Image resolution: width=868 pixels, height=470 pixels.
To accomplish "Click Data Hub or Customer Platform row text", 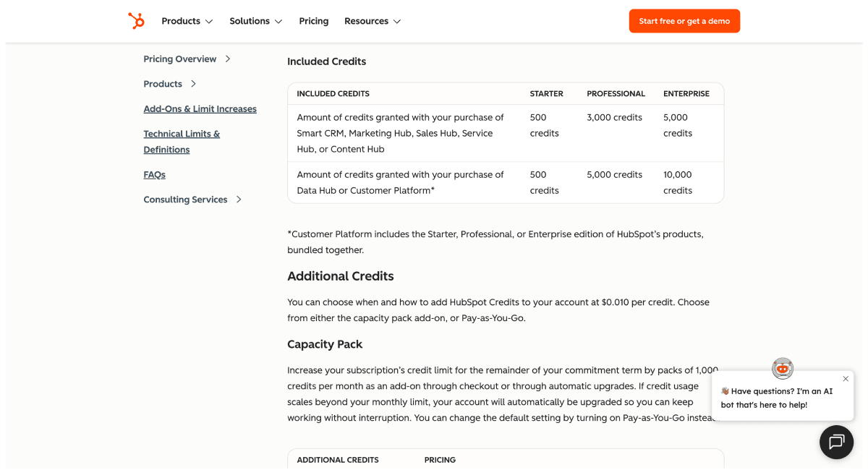I will (400, 183).
